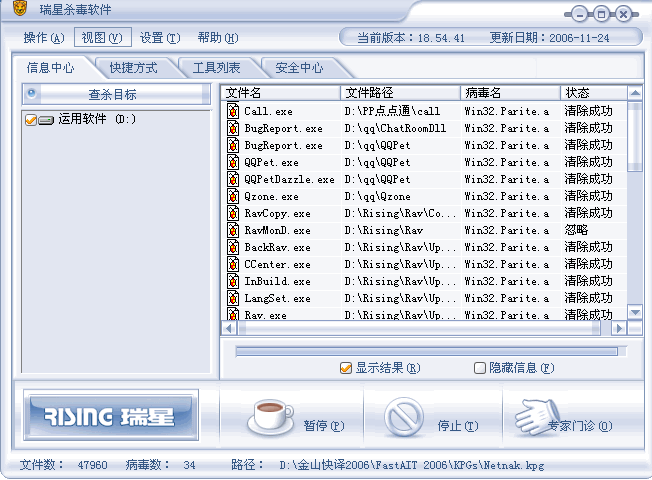Image resolution: width=652 pixels, height=480 pixels.
Task: Click the coffee cup pause icon
Action: point(270,417)
